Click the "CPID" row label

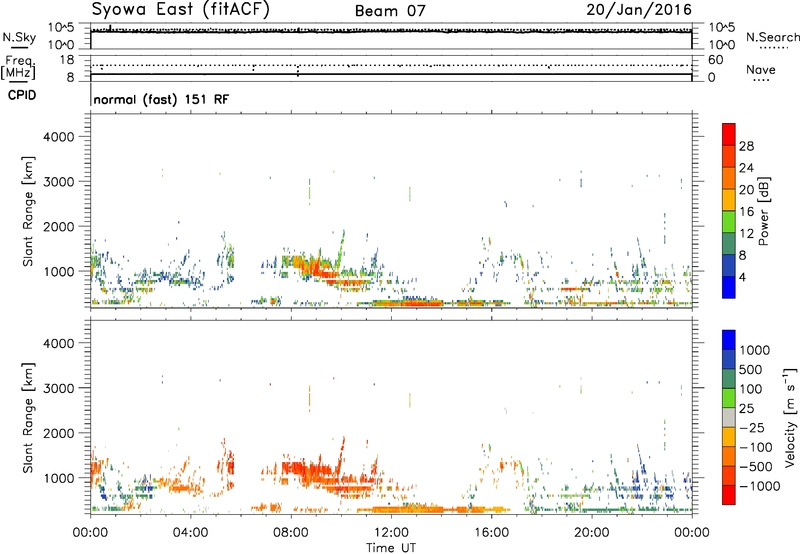[x=22, y=95]
